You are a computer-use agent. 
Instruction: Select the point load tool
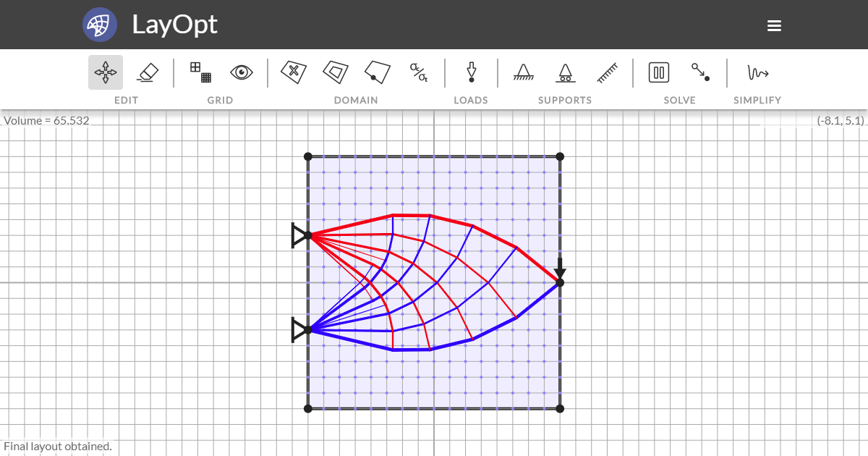[x=471, y=72]
